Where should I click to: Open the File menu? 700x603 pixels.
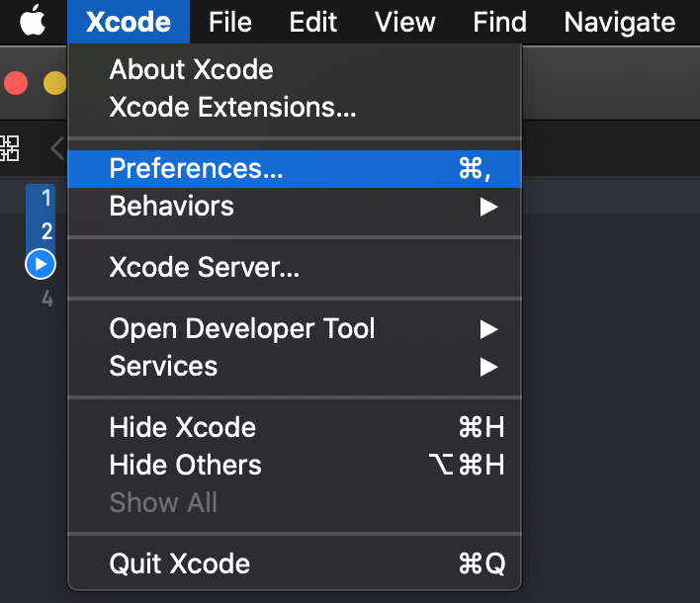(230, 22)
